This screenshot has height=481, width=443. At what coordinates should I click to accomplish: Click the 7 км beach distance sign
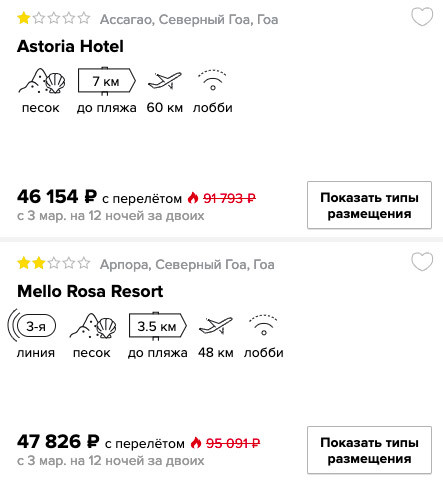107,81
